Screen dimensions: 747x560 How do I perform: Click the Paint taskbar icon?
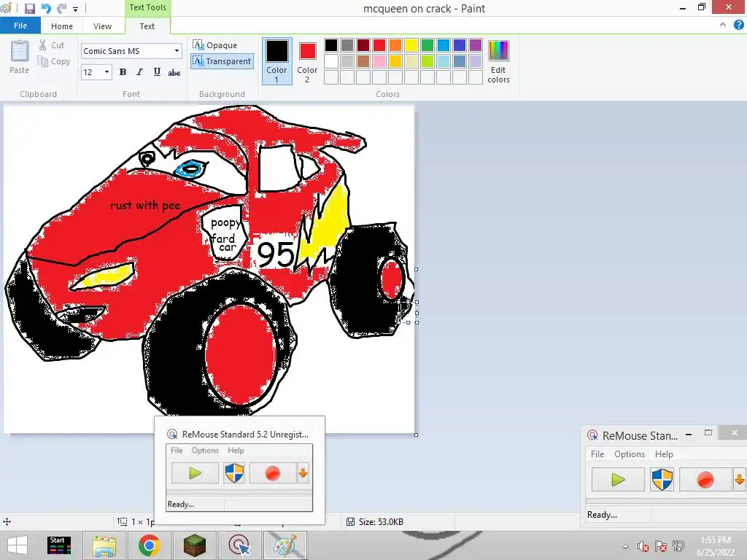285,545
